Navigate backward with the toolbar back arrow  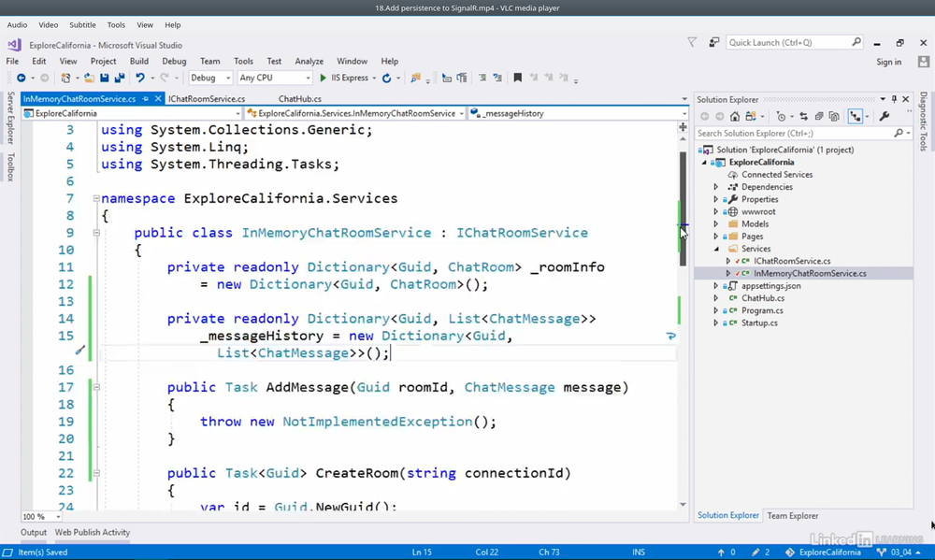pyautogui.click(x=21, y=79)
